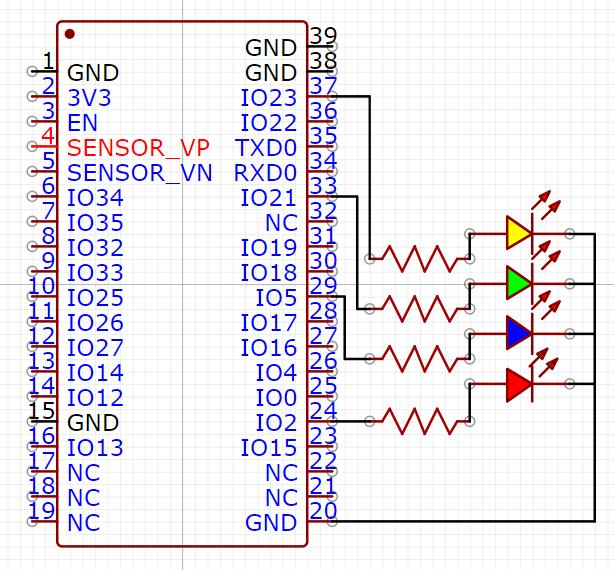This screenshot has width=614, height=570.
Task: Click the NC label at pin 22
Action: 281,473
